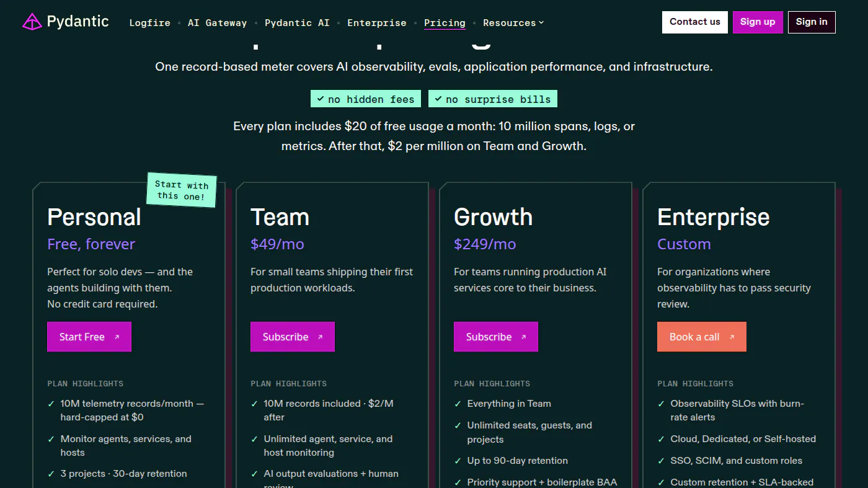Click 'No credit card required.' text
868x488 pixels.
(102, 304)
